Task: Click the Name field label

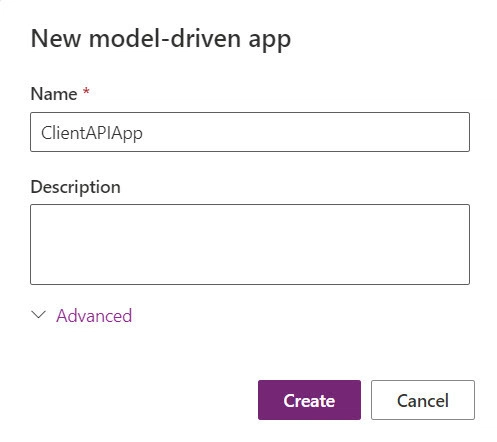Action: pyautogui.click(x=54, y=94)
